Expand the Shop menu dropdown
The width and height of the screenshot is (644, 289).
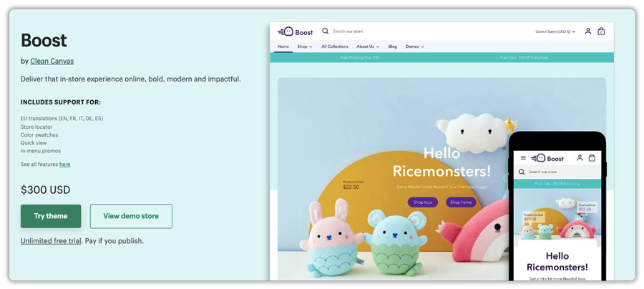(305, 46)
